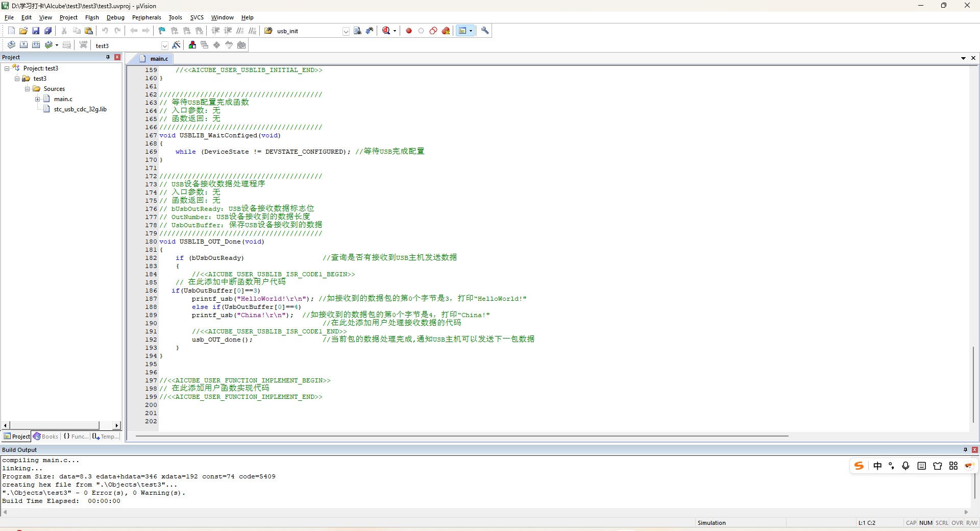Select main.c in the project tree
Image resolution: width=980 pixels, height=531 pixels.
pos(63,99)
